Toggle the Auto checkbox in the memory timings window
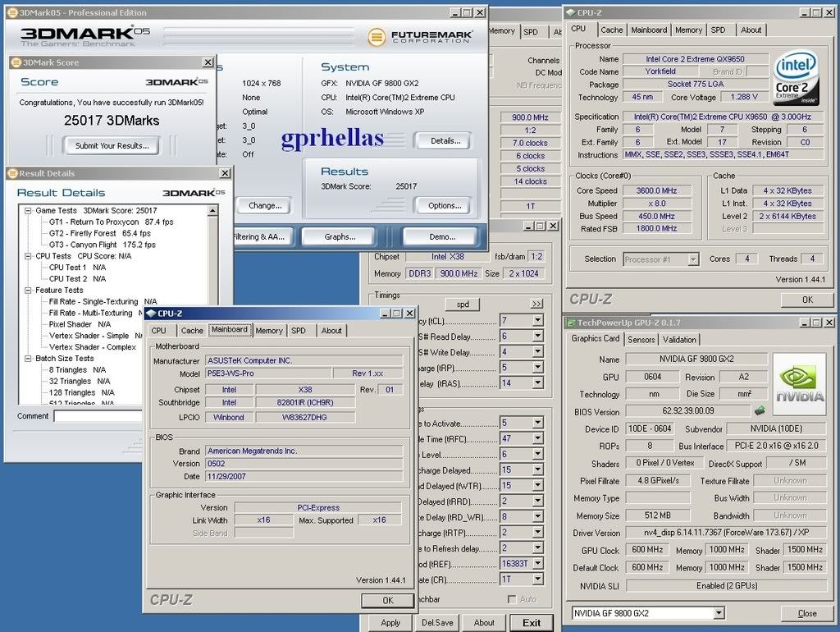Screen dimensions: 840x632 pyautogui.click(x=512, y=599)
